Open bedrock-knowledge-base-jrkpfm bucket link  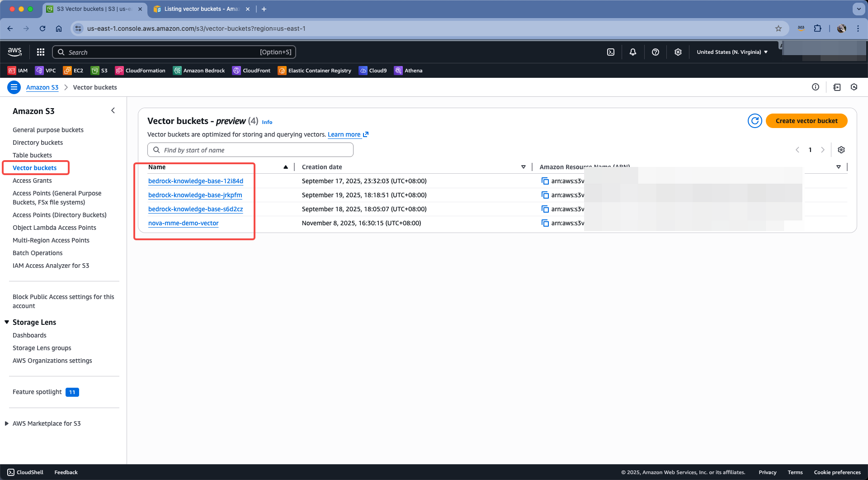(195, 195)
